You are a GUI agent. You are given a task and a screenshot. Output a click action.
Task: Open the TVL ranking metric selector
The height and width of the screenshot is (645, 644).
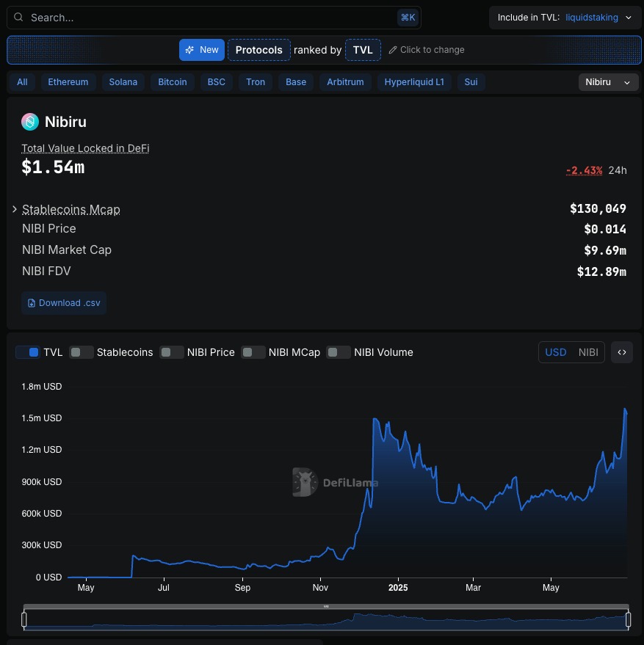pyautogui.click(x=363, y=50)
